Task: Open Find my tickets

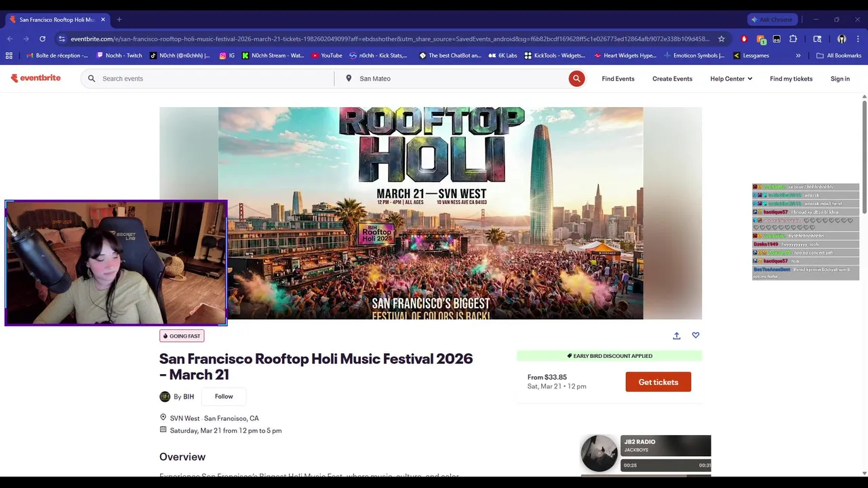Action: pyautogui.click(x=791, y=79)
